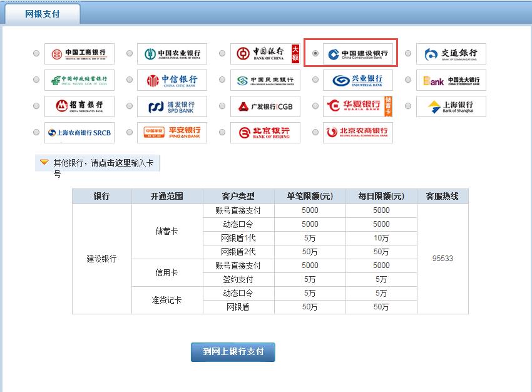Image resolution: width=532 pixels, height=392 pixels.
Task: Select the 平安银行 Ping An logo
Action: (172, 133)
